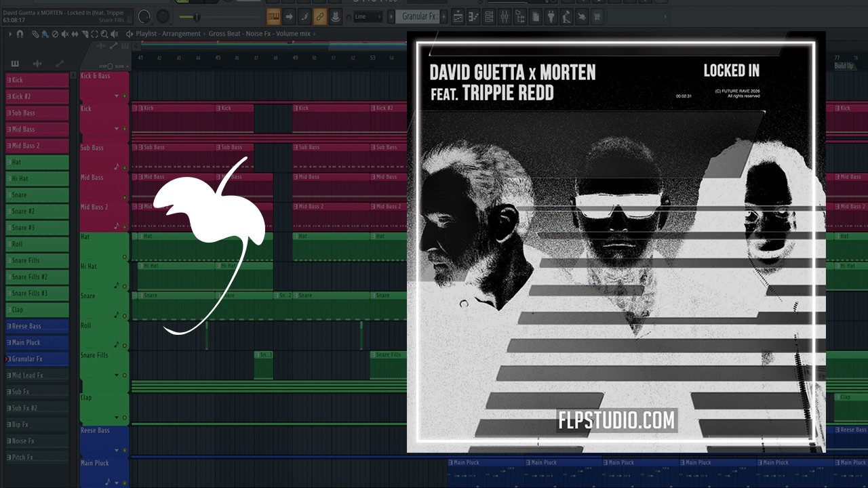Select Kick #2 pattern in picker
The height and width of the screenshot is (488, 868).
point(37,96)
